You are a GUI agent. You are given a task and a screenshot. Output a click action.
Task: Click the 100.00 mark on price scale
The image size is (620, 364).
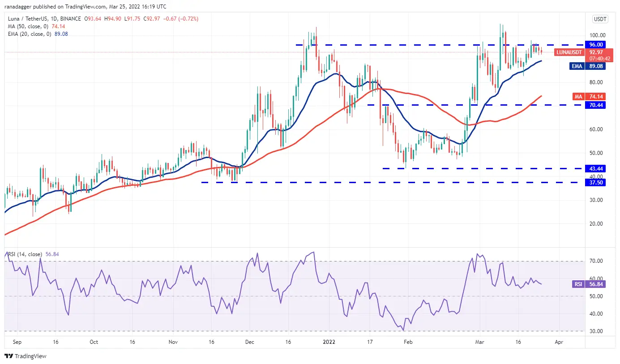[x=597, y=35]
